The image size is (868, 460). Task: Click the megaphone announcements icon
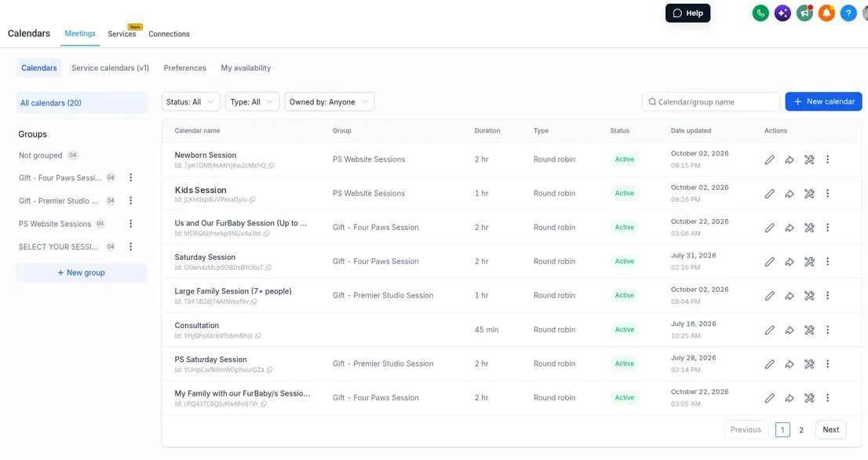click(x=804, y=13)
